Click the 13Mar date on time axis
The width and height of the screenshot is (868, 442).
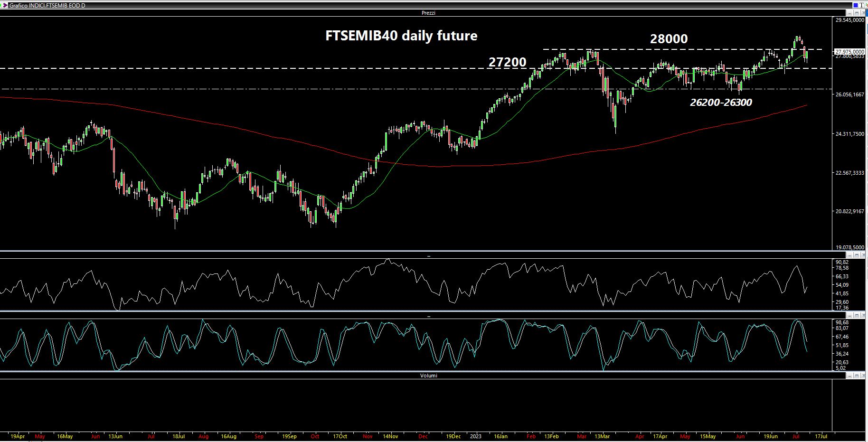coord(602,436)
